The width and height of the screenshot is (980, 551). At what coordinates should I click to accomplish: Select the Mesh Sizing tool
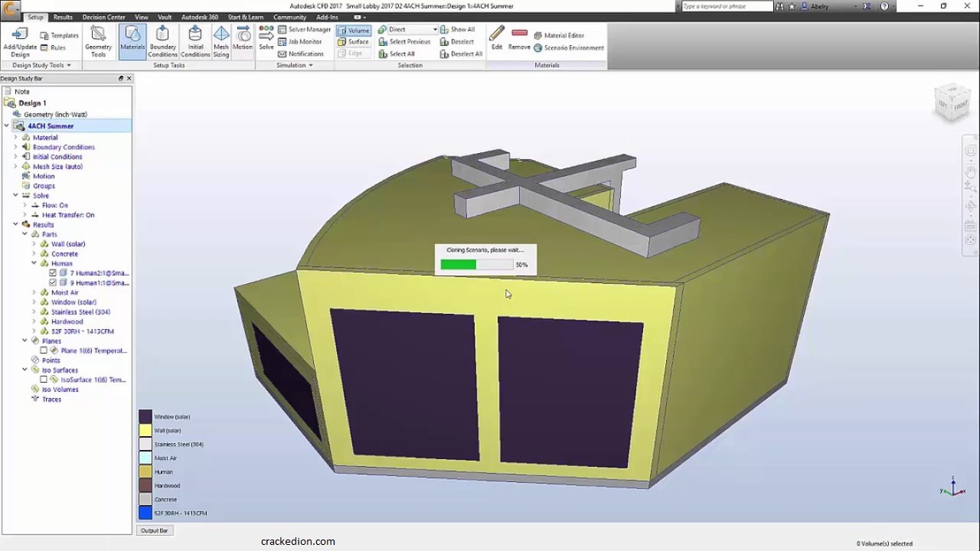click(221, 42)
